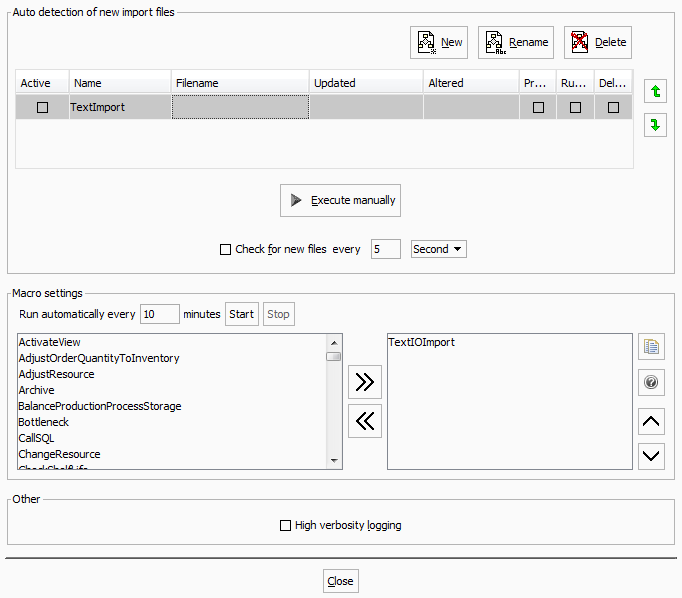Click the macro list scrollbar thumb

point(334,357)
